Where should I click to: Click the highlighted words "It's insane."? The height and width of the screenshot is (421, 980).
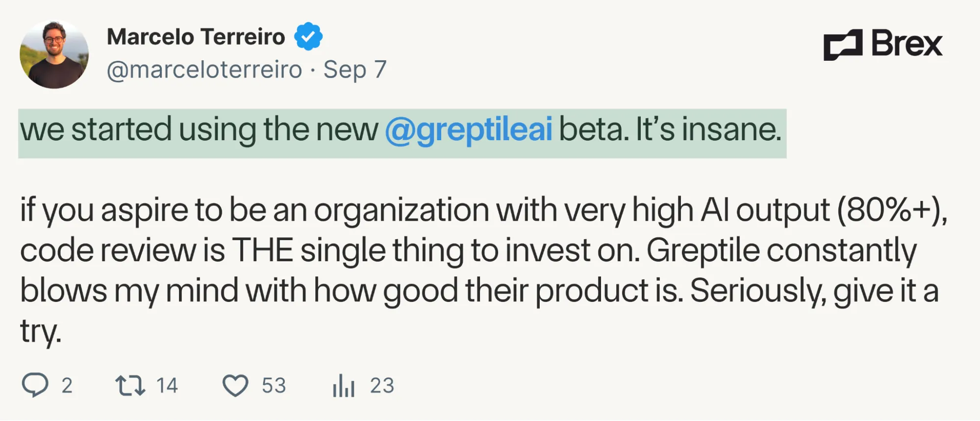point(708,130)
